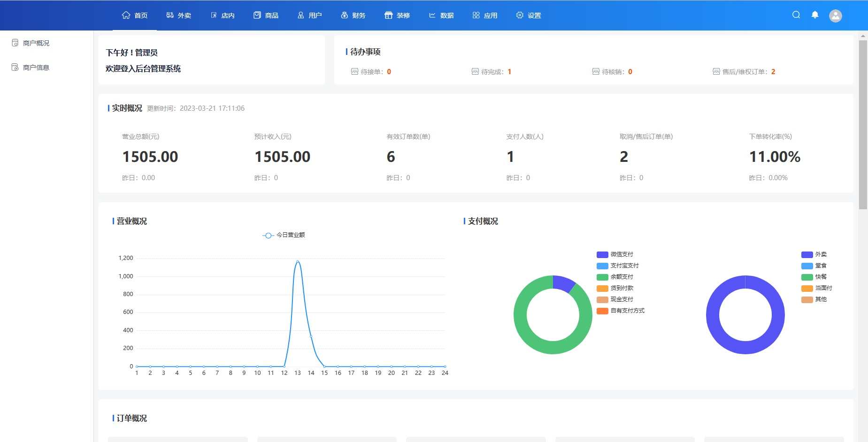Click the 商品 product icon
868x442 pixels.
[257, 15]
